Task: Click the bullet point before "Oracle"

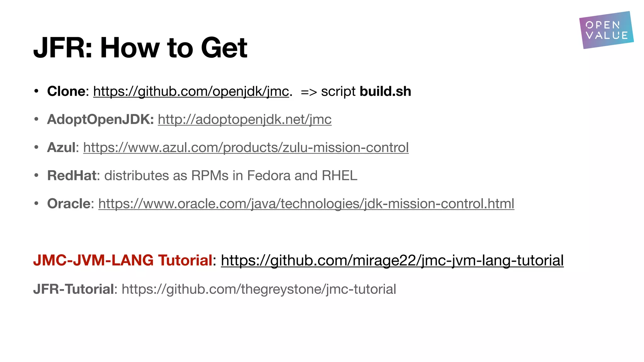Action: [x=36, y=204]
